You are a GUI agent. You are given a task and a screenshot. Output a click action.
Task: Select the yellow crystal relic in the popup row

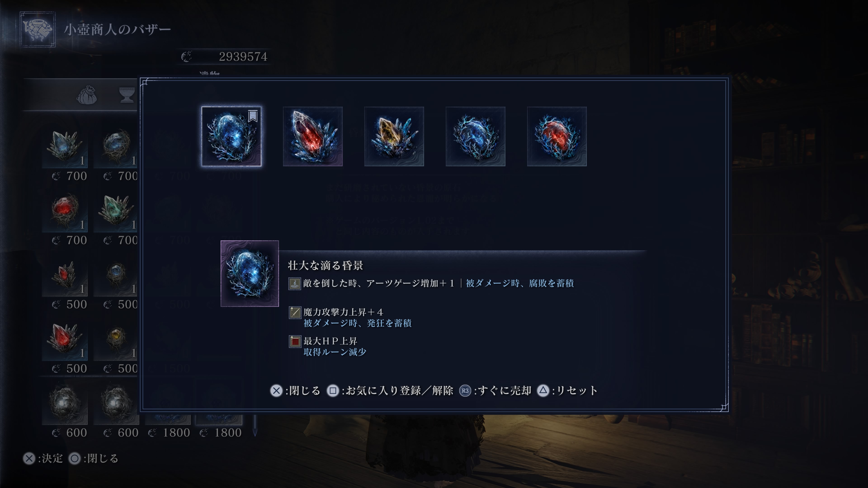(394, 136)
